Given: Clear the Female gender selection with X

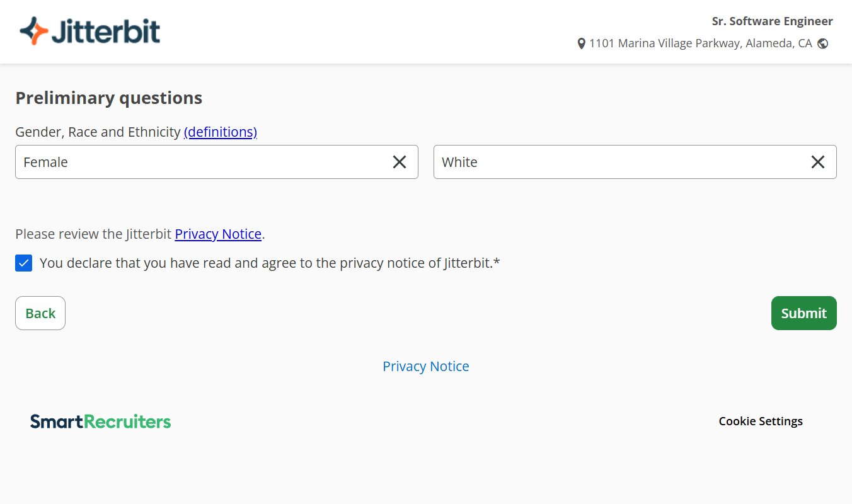Looking at the screenshot, I should [400, 162].
